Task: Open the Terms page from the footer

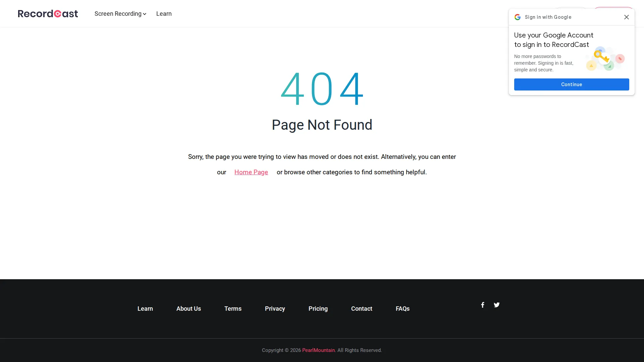Action: pos(233,308)
